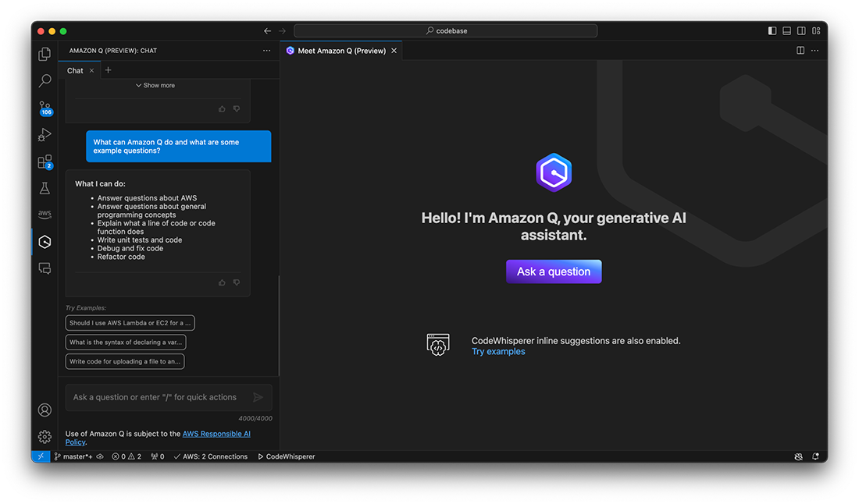Viewport: 859px width, 504px height.
Task: Toggle the primary side bar visibility
Action: [772, 30]
